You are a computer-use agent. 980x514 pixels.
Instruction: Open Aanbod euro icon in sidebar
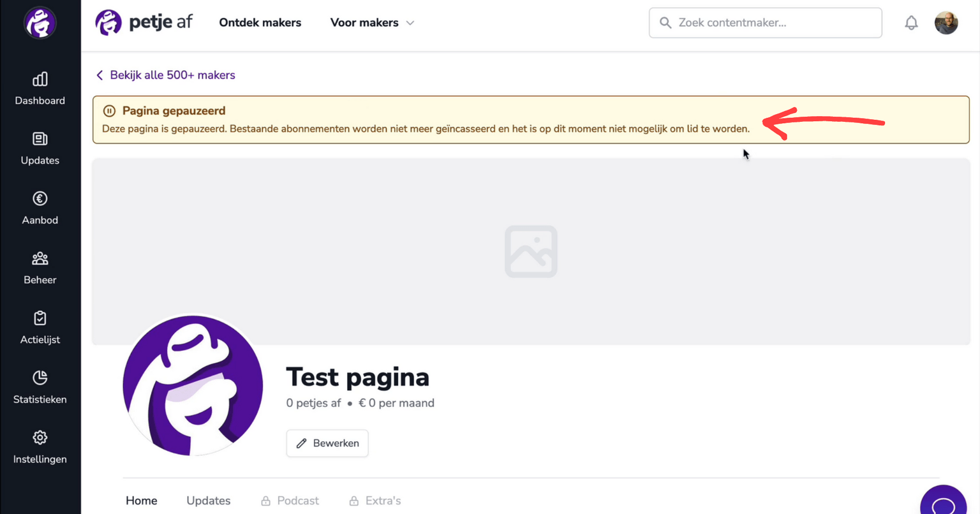coord(40,199)
